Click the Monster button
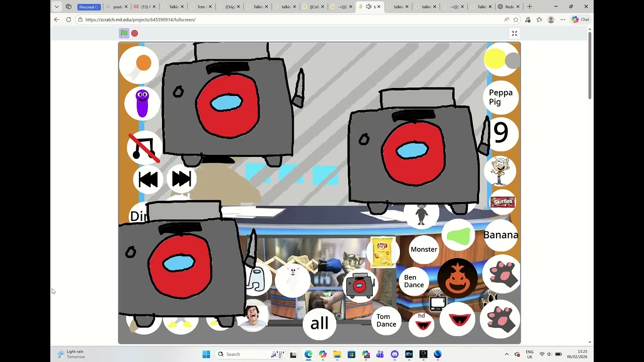This screenshot has width=644, height=362. (424, 249)
